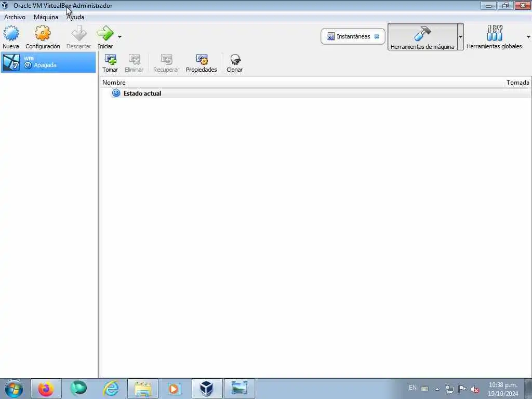
Task: Click the green-teal app taskbar icon
Action: 78,389
